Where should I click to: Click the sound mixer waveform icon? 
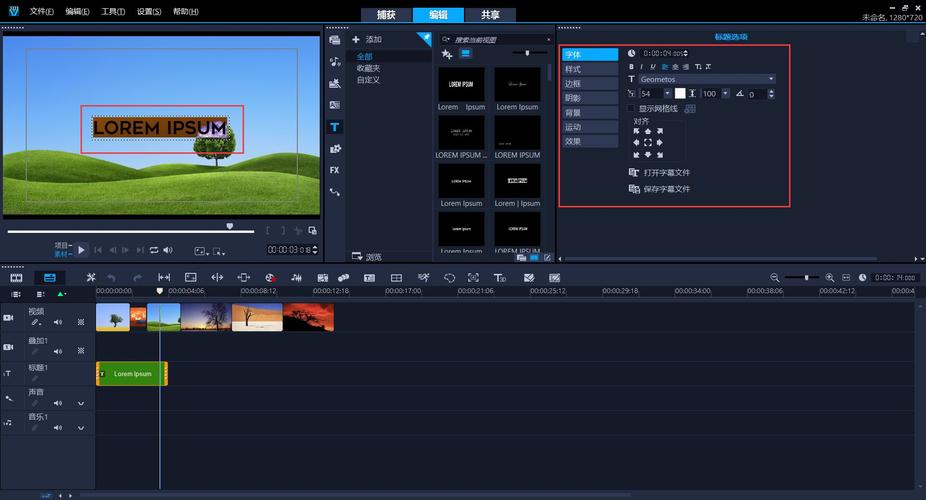[296, 277]
